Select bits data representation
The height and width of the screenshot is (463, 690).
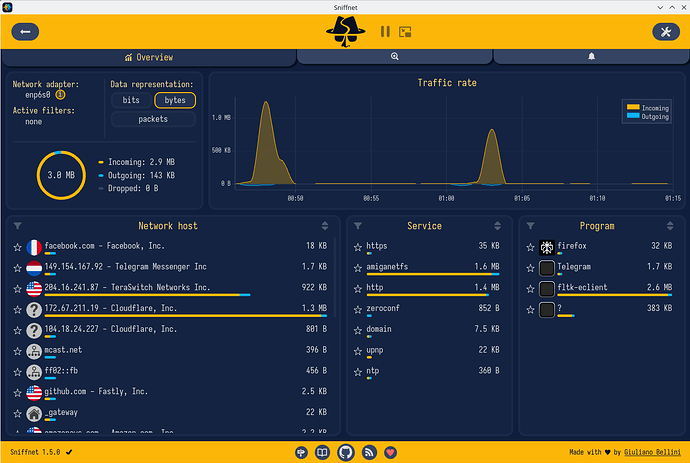(x=131, y=100)
